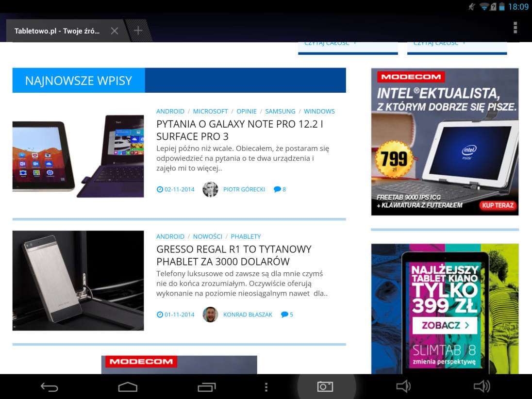The height and width of the screenshot is (399, 532).
Task: Raise volume with the louder speaker icon
Action: pos(482,386)
